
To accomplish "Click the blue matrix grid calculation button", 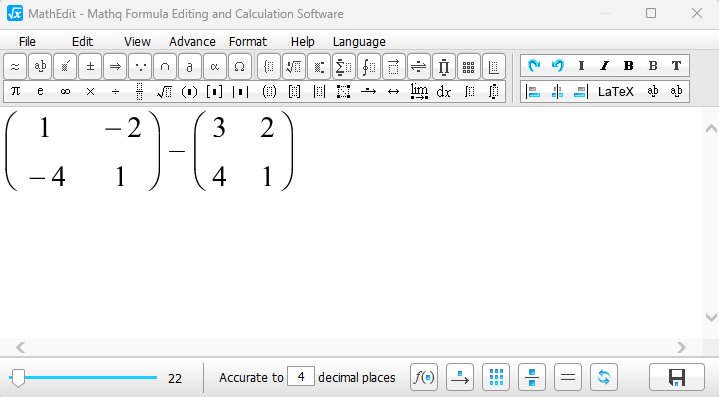I will [x=496, y=377].
